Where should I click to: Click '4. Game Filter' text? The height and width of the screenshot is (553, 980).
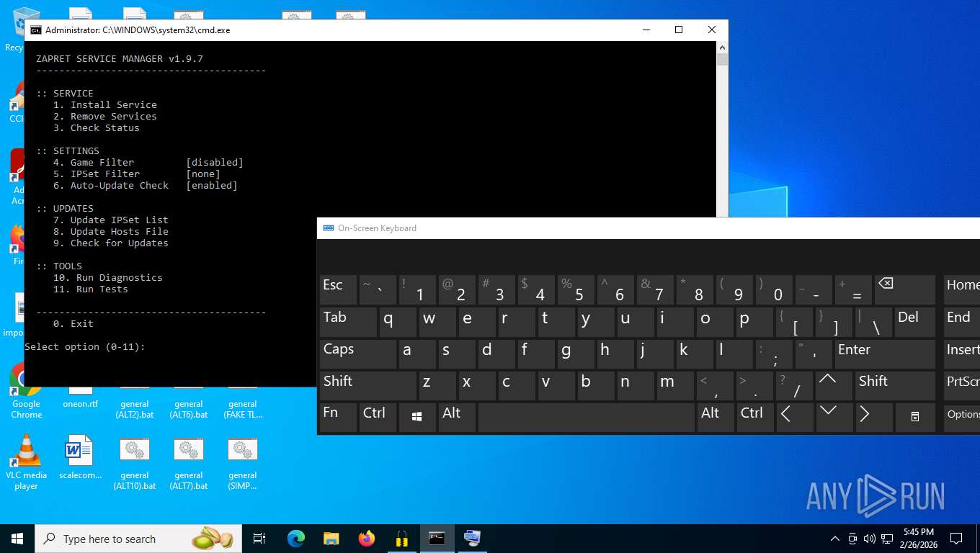94,163
